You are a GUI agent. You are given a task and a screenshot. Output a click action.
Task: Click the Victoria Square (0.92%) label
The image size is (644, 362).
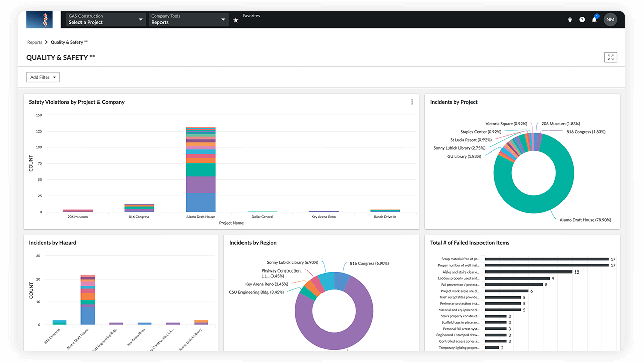506,124
